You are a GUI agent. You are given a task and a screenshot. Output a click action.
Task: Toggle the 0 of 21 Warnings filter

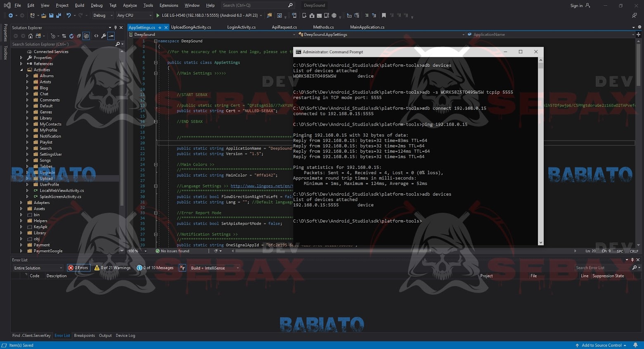[112, 268]
